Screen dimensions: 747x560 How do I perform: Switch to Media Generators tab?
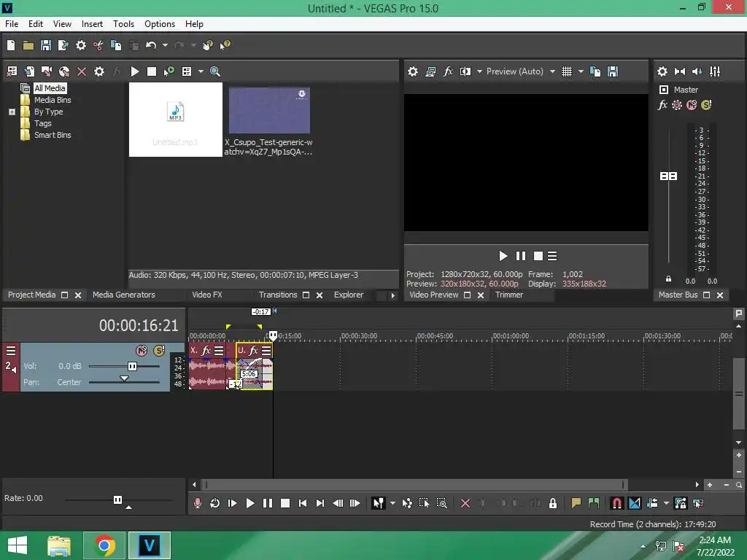tap(124, 295)
